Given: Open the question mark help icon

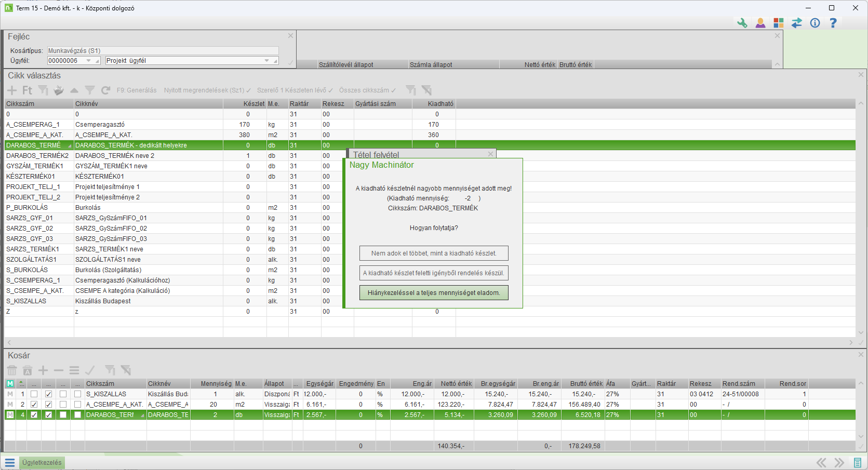Looking at the screenshot, I should (833, 23).
